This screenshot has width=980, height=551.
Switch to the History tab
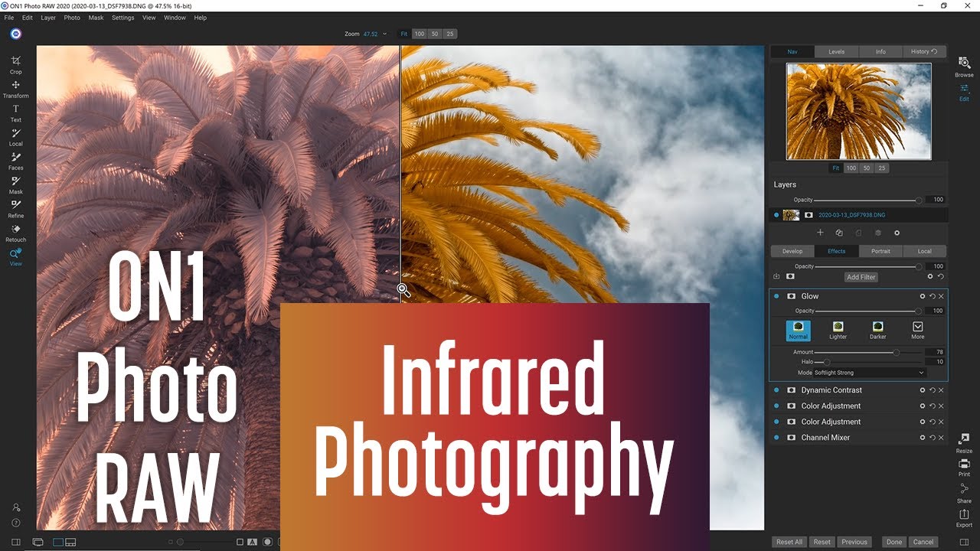pyautogui.click(x=924, y=51)
